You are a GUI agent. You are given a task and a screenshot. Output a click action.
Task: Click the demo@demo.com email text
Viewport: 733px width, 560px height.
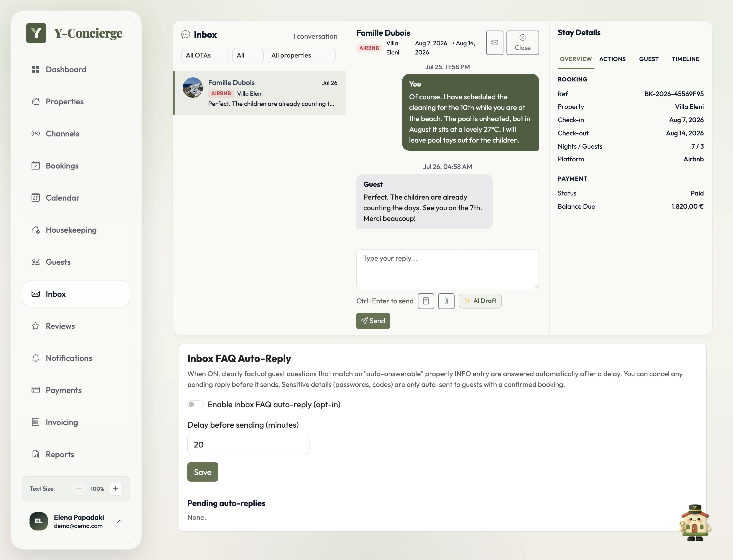[78, 526]
